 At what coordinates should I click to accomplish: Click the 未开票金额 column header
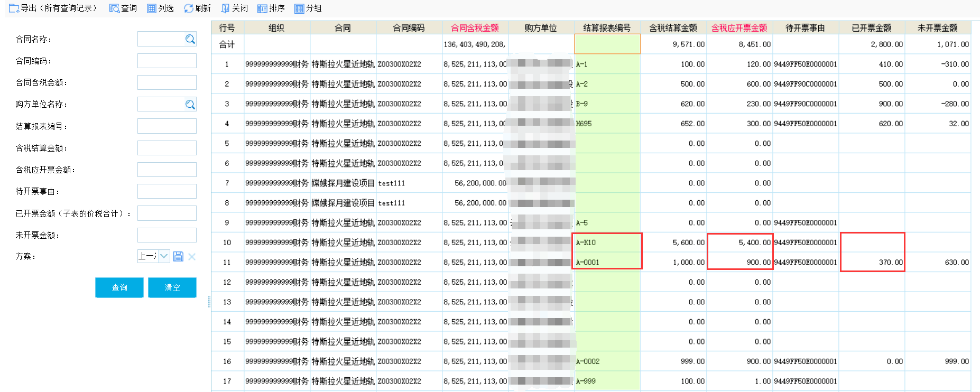[x=937, y=28]
